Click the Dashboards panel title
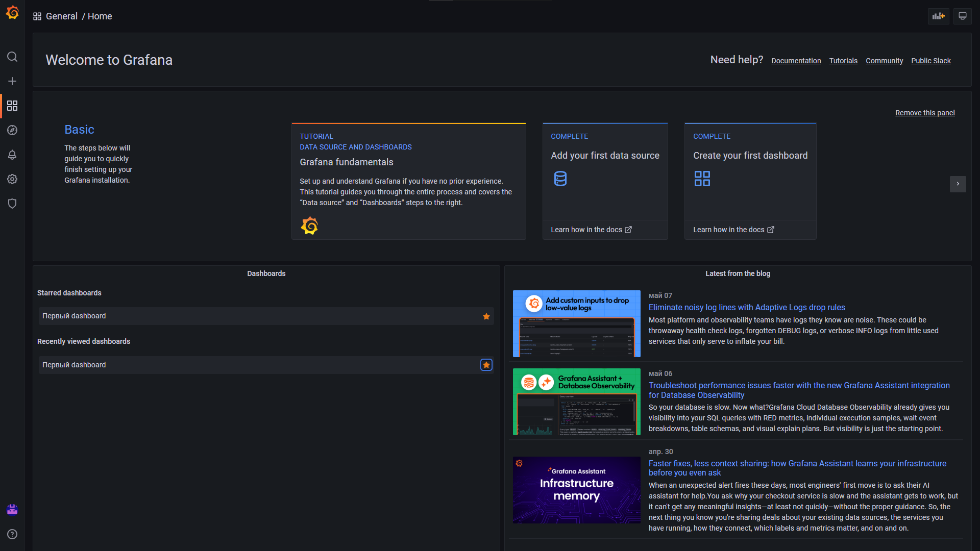 tap(266, 273)
